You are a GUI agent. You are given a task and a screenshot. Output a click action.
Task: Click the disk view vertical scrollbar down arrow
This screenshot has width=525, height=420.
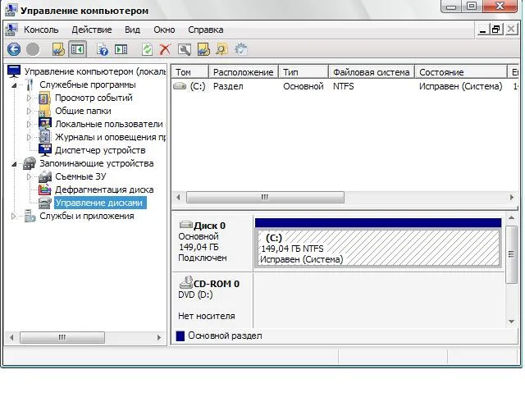click(511, 322)
